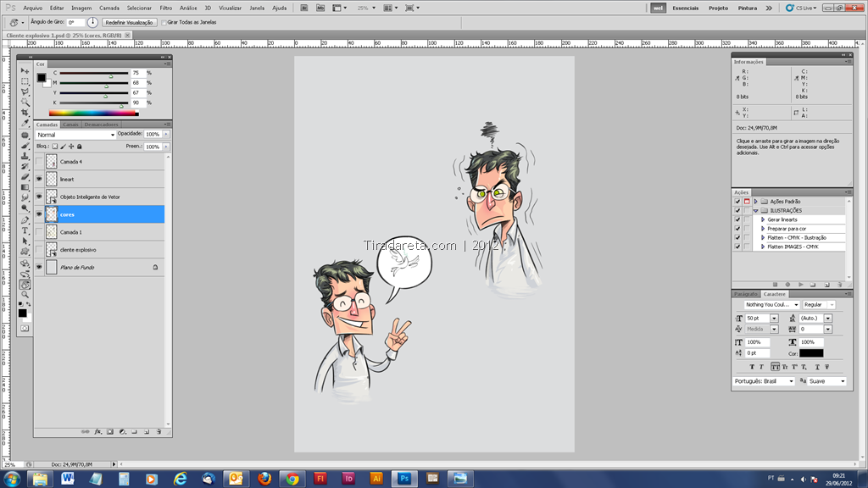Toggle All Caps text style

[x=775, y=367]
